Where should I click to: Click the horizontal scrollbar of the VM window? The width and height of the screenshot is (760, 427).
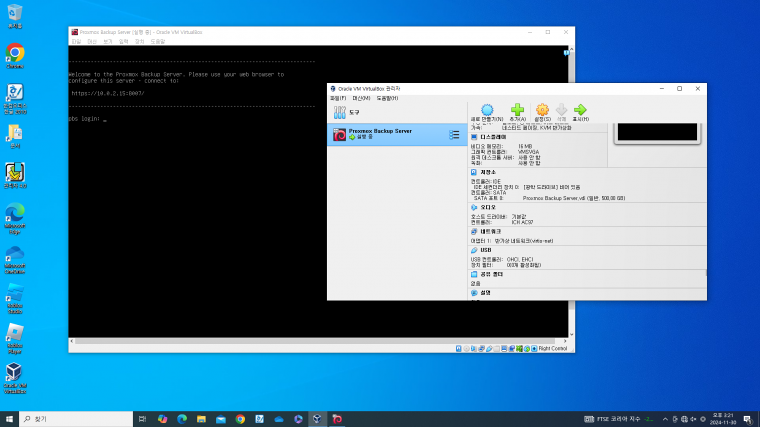point(315,341)
